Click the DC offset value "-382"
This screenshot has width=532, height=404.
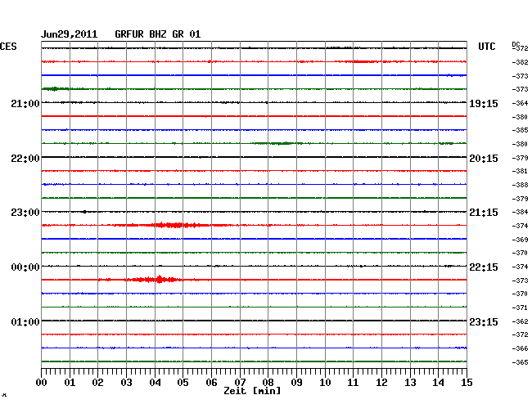pos(520,62)
